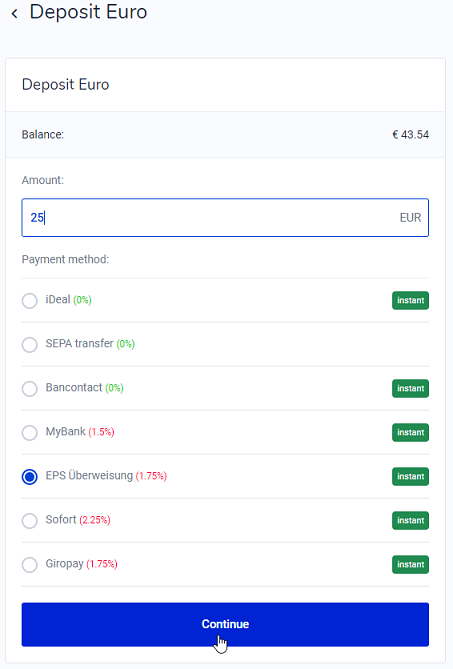Select the iDeal payment radio button
The image size is (453, 669).
[29, 300]
